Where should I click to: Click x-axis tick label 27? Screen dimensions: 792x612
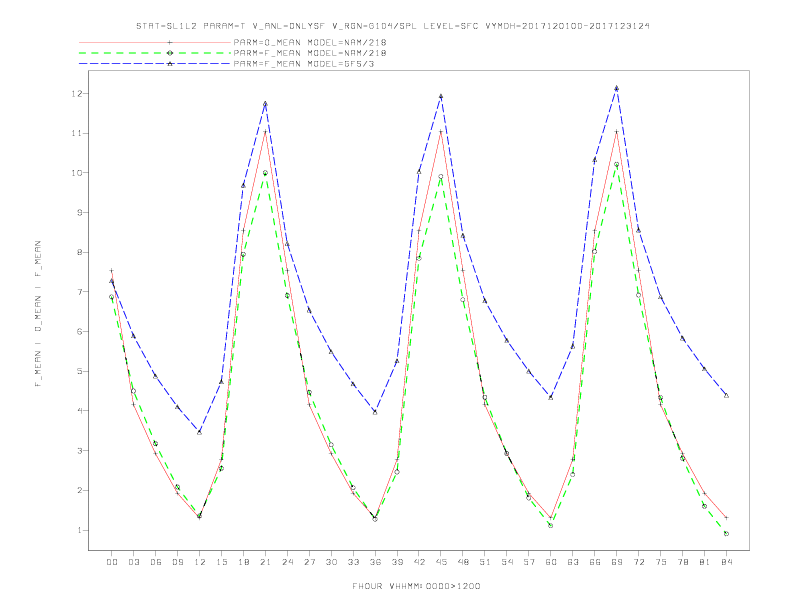click(309, 562)
